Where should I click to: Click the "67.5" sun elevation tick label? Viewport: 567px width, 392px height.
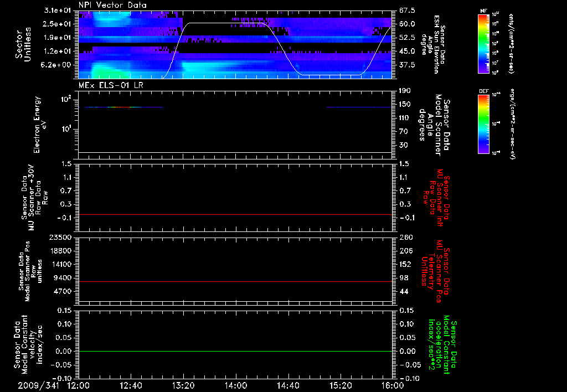tap(407, 10)
